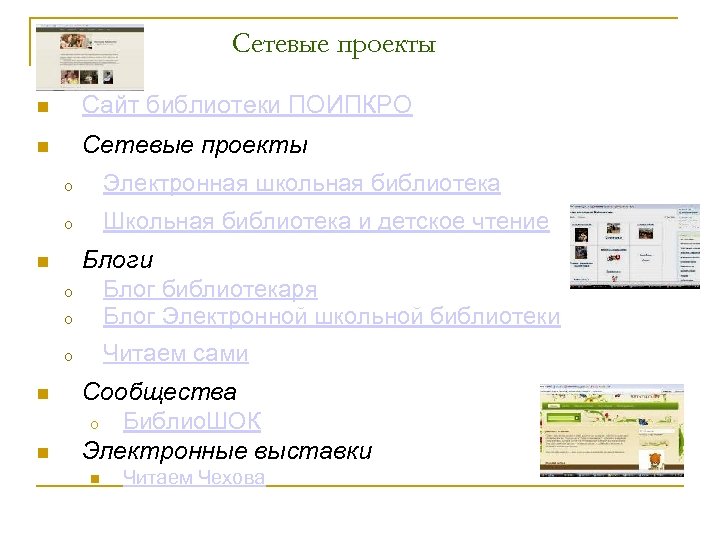Open the green website screenshot thumbnail beside Сообщества
Image resolution: width=720 pixels, height=540 pixels.
tap(612, 431)
